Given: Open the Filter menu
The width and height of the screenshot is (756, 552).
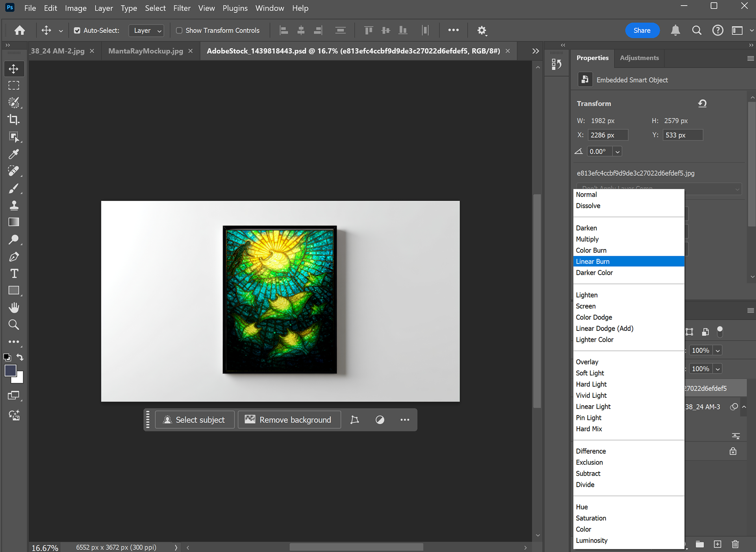Looking at the screenshot, I should tap(182, 8).
